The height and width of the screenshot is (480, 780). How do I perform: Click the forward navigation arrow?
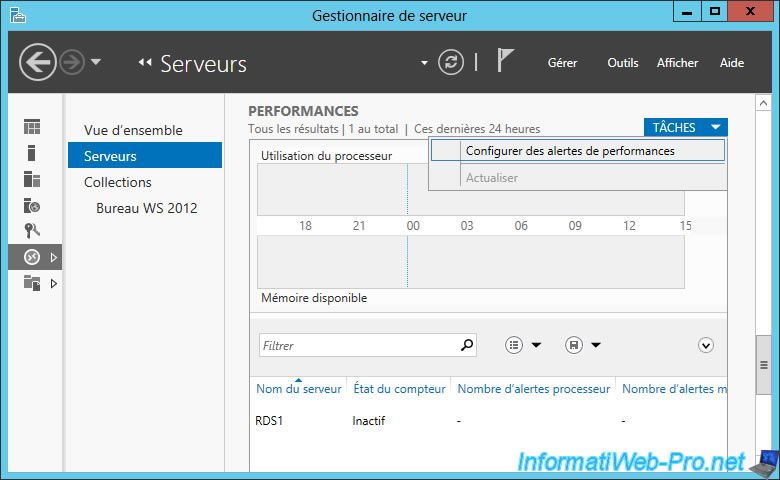click(72, 63)
